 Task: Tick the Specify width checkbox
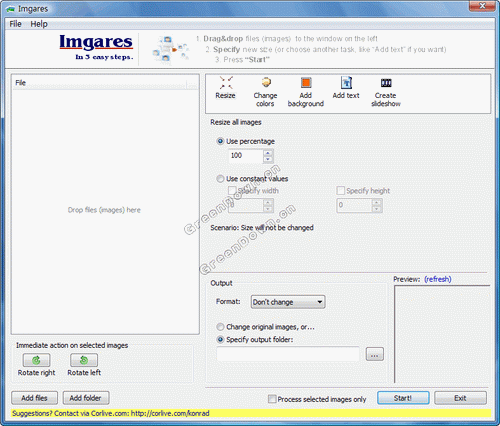point(232,191)
